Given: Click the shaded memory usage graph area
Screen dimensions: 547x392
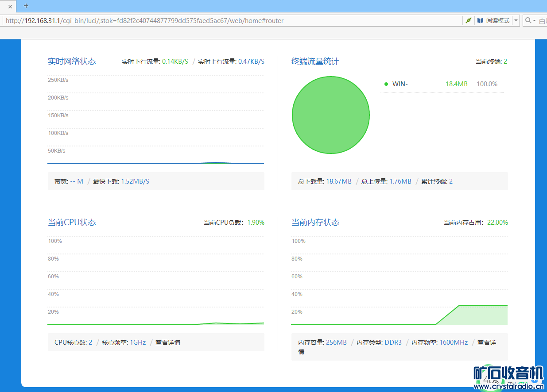Looking at the screenshot, I should tap(478, 315).
